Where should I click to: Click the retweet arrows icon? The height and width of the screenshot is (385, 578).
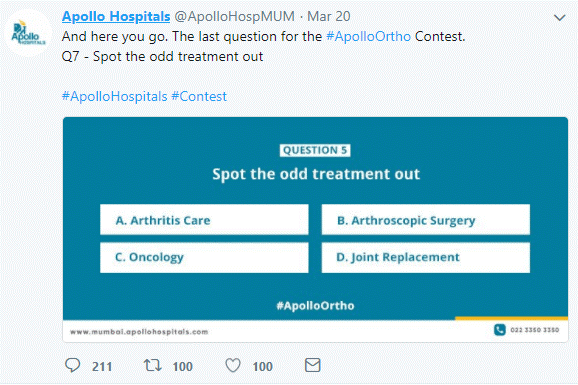(x=152, y=365)
